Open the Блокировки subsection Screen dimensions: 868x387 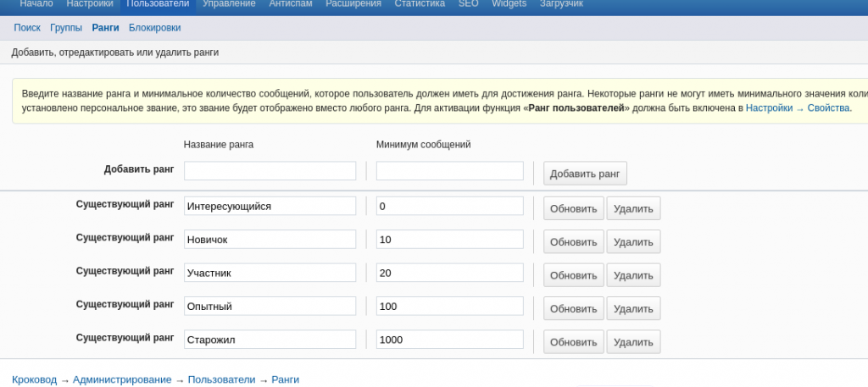point(154,28)
